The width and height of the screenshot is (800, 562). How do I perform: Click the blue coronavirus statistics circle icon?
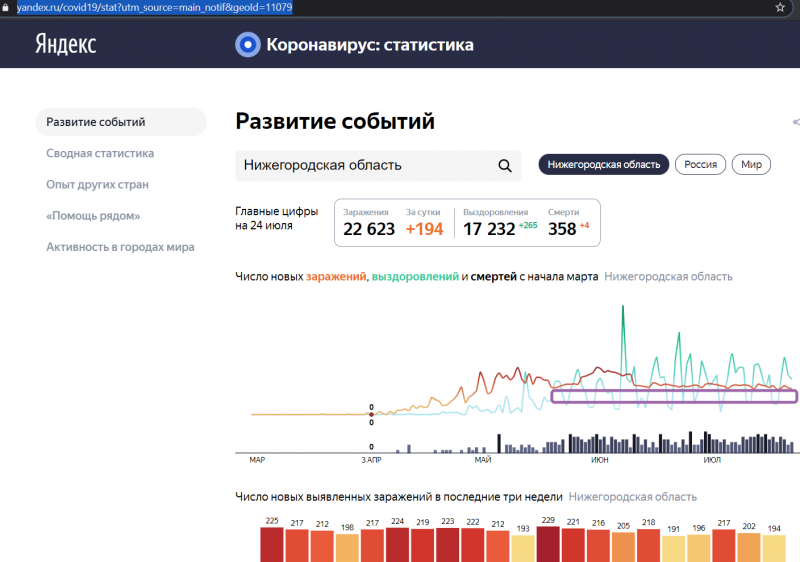point(248,44)
